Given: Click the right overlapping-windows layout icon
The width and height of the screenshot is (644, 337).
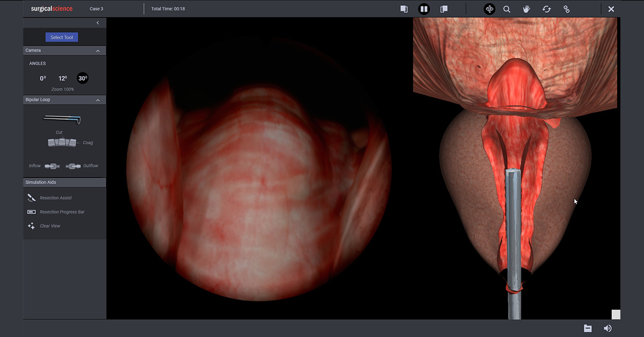Looking at the screenshot, I should pyautogui.click(x=444, y=9).
